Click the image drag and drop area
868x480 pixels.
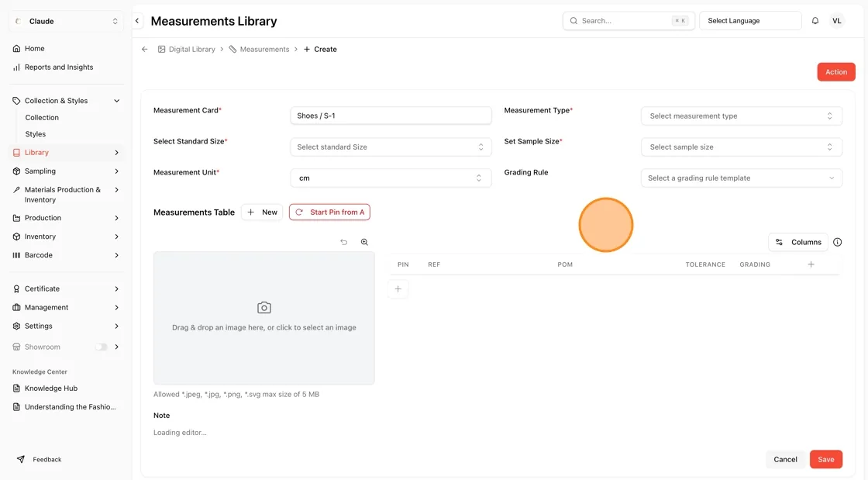[264, 318]
